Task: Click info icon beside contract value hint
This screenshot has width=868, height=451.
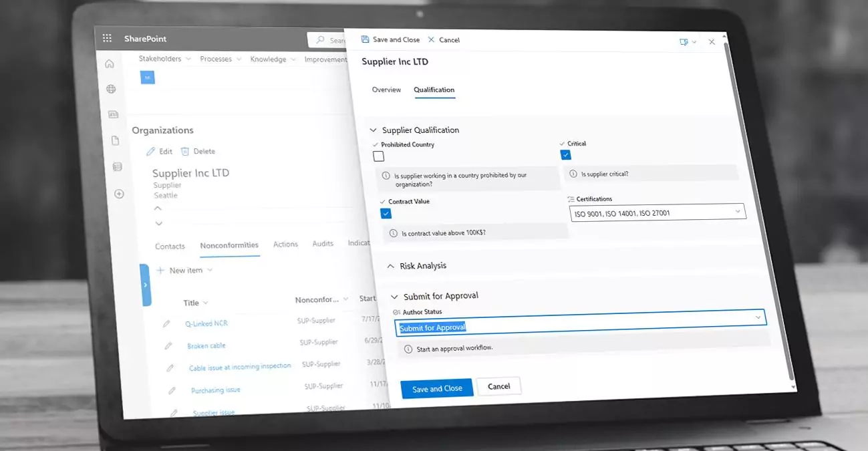Action: 393,233
